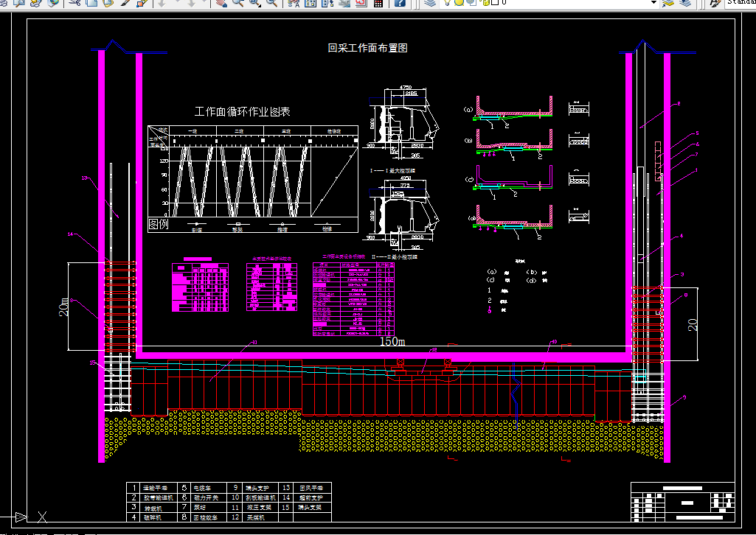
Task: Open the QuickCalc calculator icon
Action: 378,2
